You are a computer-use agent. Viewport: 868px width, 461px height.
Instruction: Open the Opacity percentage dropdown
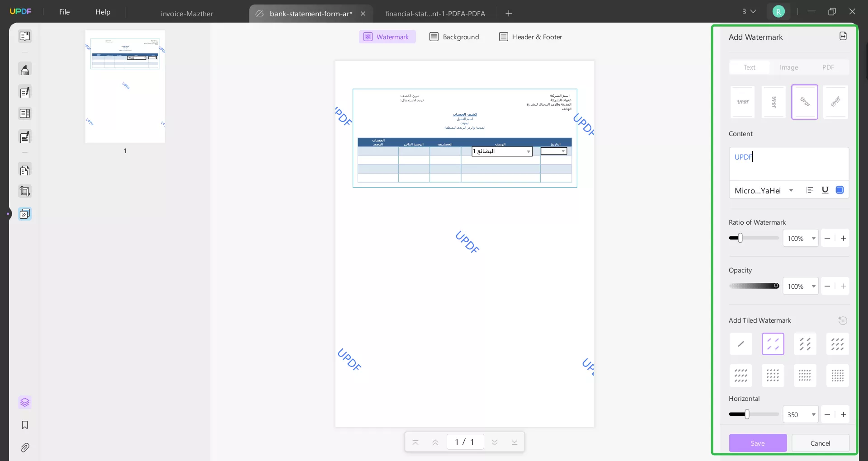tap(801, 286)
